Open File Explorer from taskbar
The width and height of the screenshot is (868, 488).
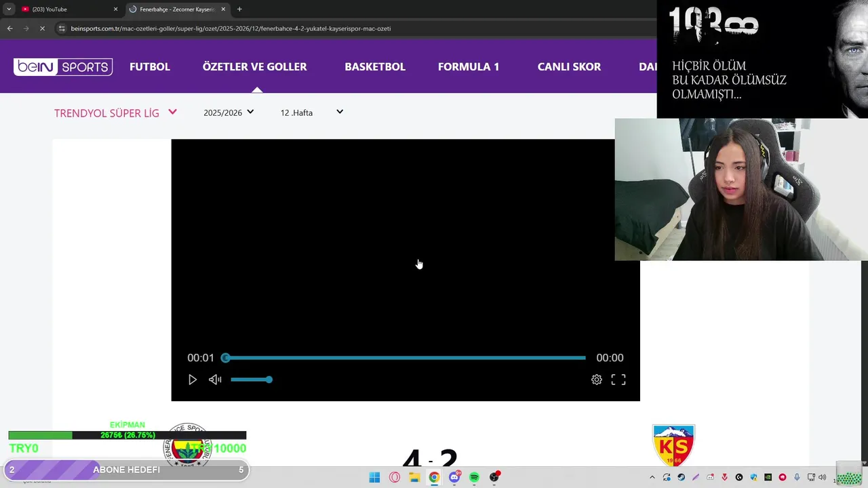(414, 477)
